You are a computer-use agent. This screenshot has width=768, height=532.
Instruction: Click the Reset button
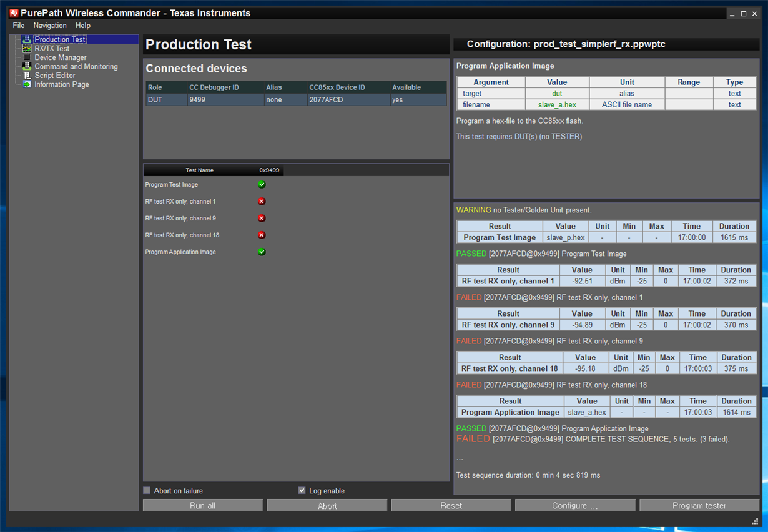tap(451, 505)
